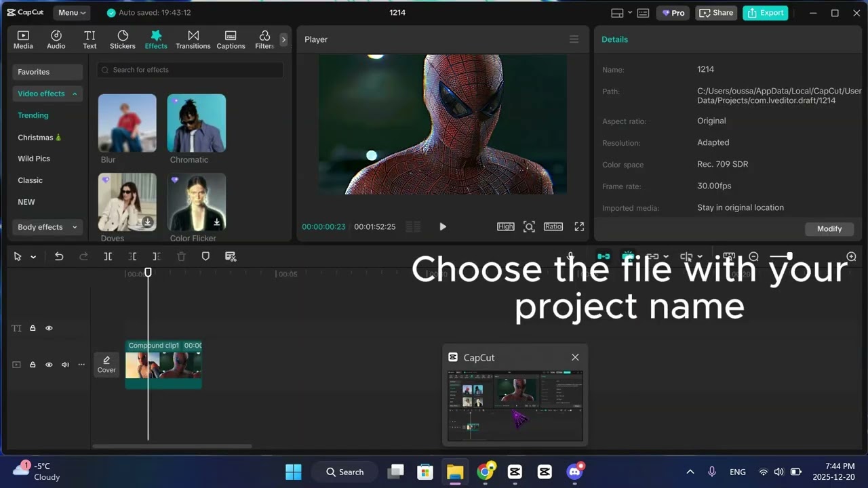Screen dimensions: 868x488
Task: Select the Wild Pics category
Action: [34, 159]
